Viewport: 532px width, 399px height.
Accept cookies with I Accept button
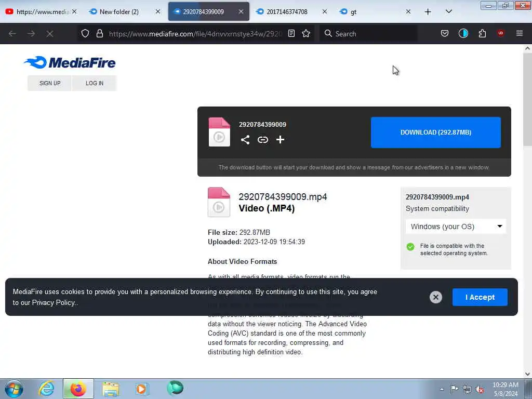pos(480,297)
